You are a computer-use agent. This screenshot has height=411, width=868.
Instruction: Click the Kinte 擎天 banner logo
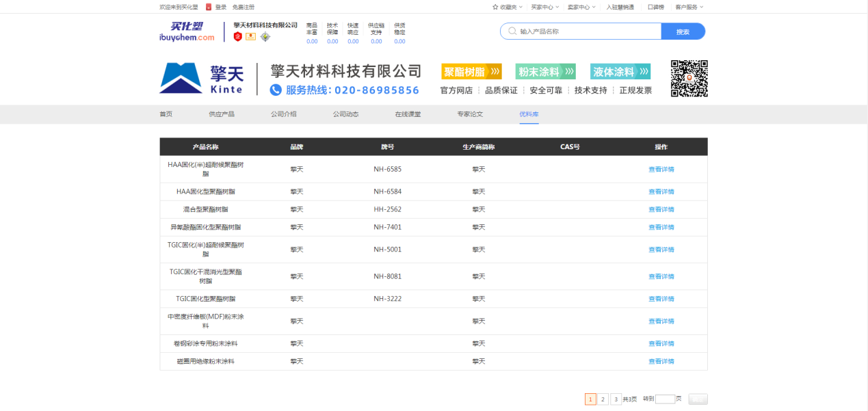coord(202,79)
